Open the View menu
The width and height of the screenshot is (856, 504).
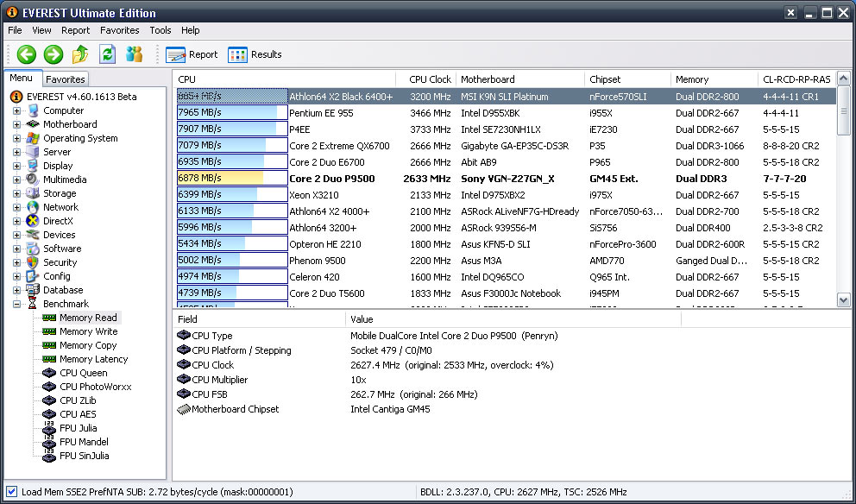pyautogui.click(x=41, y=30)
